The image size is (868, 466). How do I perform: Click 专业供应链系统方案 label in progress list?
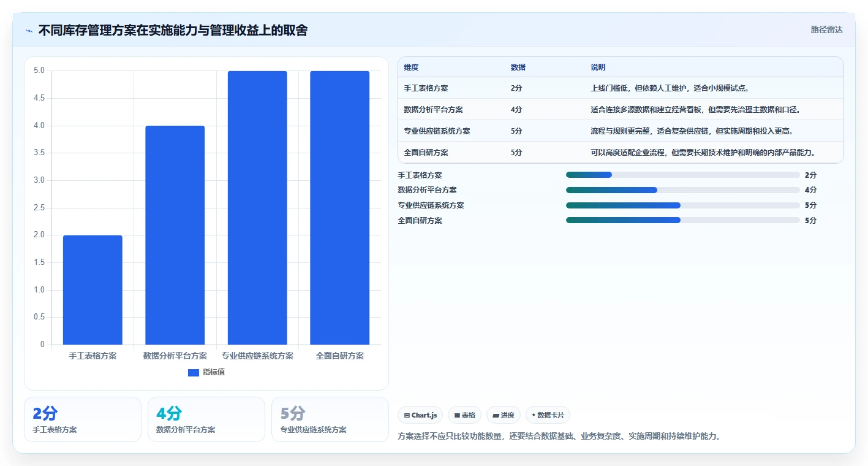(x=431, y=205)
